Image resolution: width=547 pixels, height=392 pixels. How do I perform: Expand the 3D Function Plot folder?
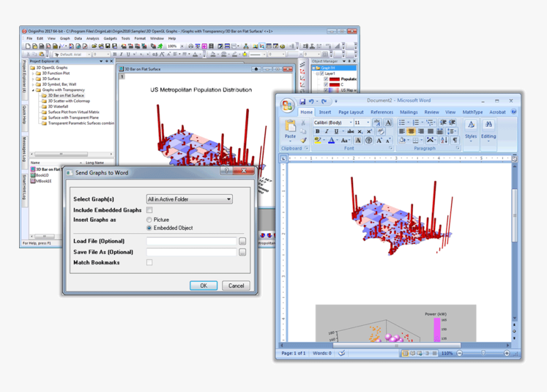[33, 73]
